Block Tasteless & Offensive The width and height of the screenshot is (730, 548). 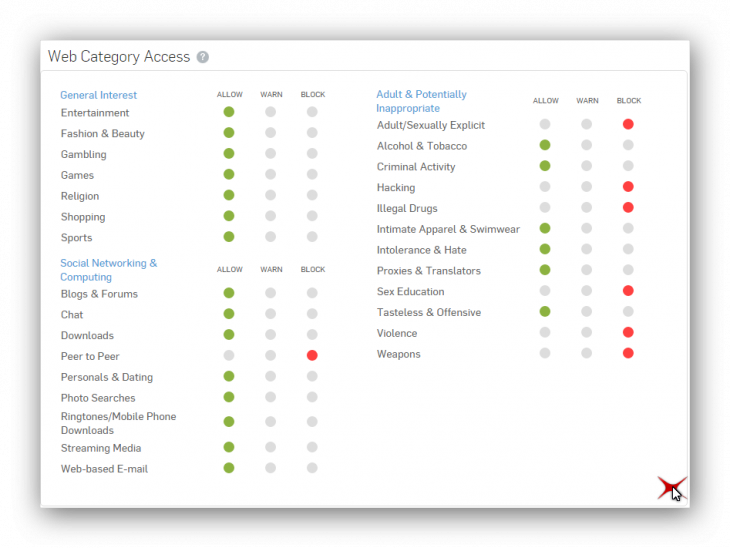point(628,311)
